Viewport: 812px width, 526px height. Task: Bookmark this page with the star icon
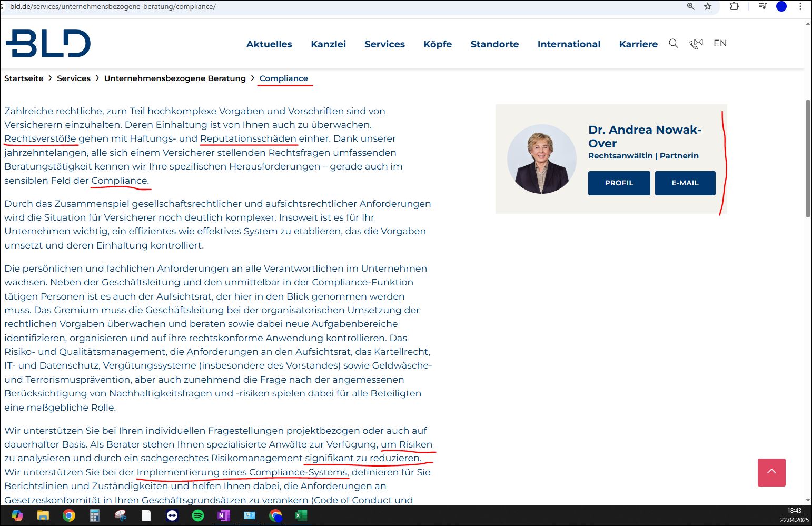[x=708, y=6]
